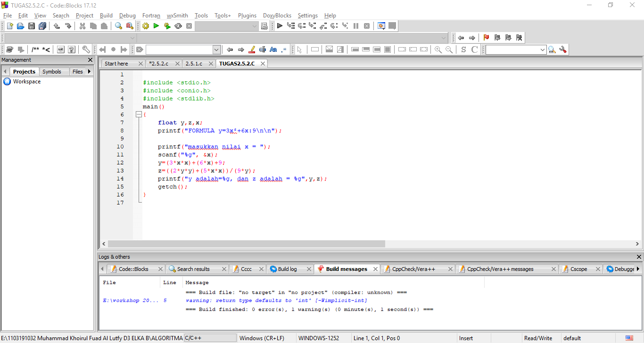Image resolution: width=644 pixels, height=343 pixels.
Task: Click the Open file folder icon
Action: click(x=20, y=26)
